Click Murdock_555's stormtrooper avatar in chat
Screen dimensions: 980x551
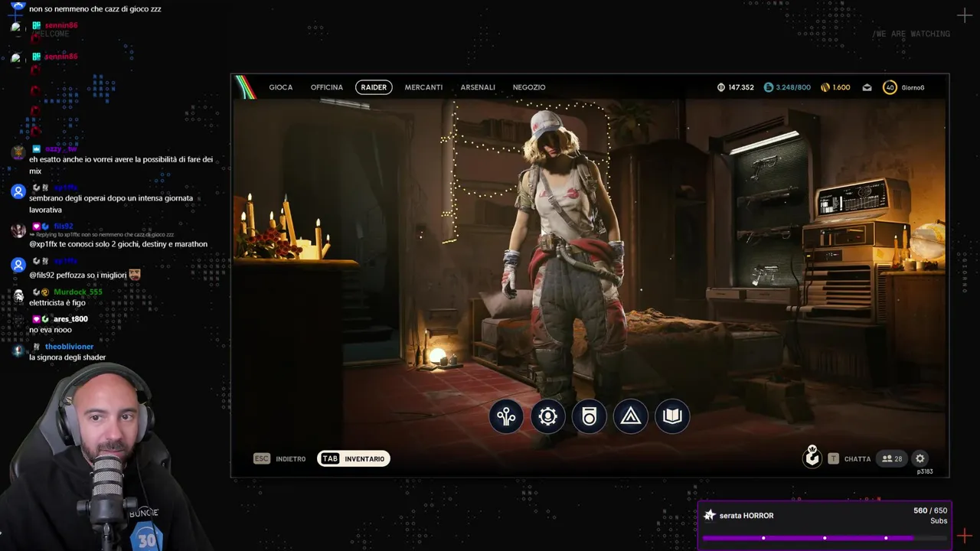(x=19, y=296)
